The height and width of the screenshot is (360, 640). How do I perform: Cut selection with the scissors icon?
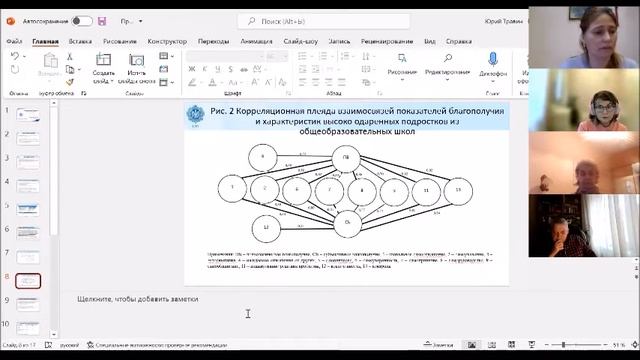pyautogui.click(x=70, y=56)
